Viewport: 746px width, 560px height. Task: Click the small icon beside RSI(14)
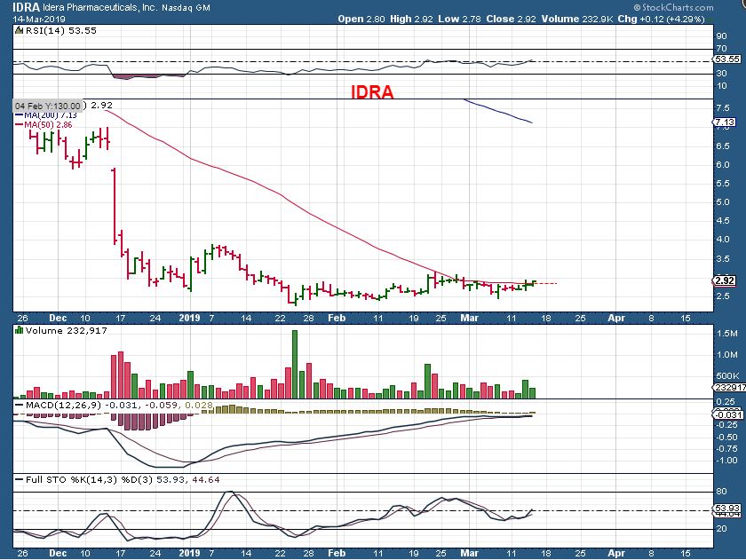(x=19, y=30)
